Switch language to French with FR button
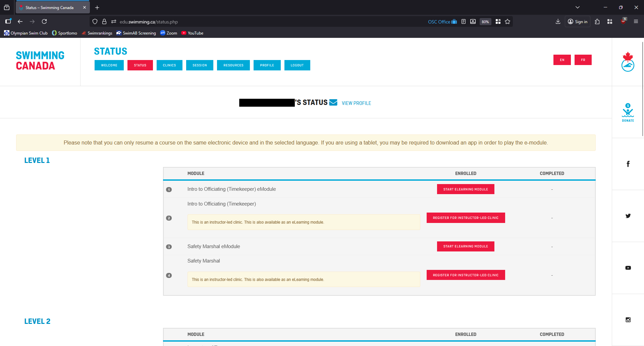 [583, 60]
